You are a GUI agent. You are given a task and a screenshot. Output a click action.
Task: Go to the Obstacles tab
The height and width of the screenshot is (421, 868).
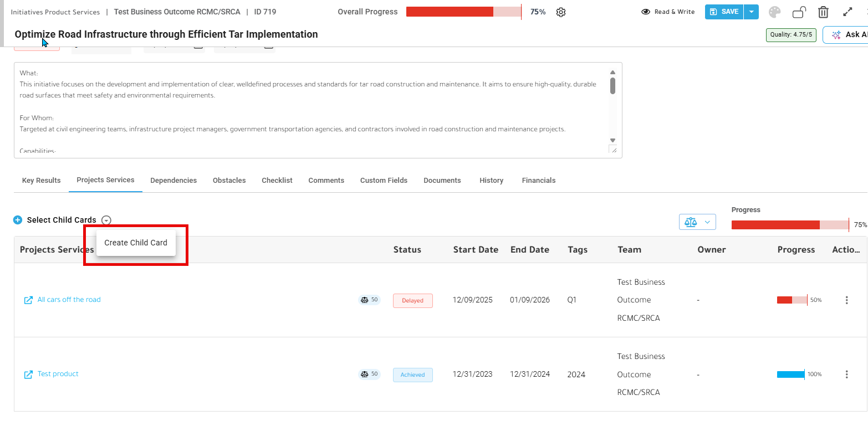[x=229, y=181]
